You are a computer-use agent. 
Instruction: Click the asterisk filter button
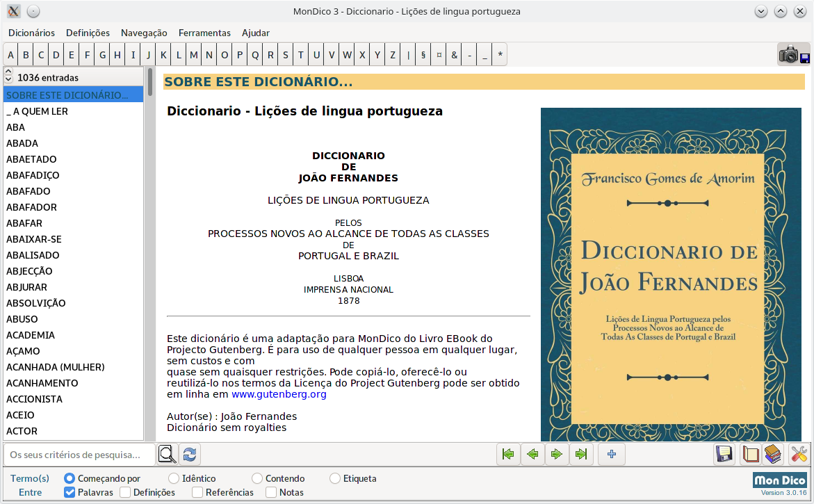click(500, 54)
